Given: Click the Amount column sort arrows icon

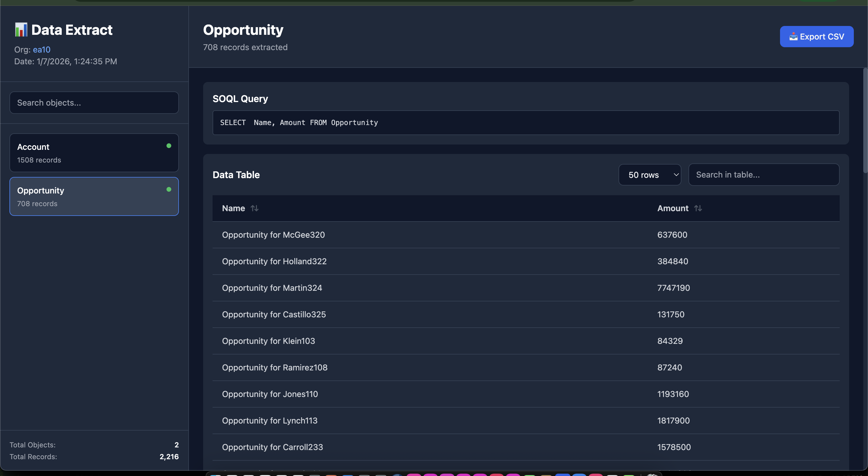Looking at the screenshot, I should click(x=698, y=209).
